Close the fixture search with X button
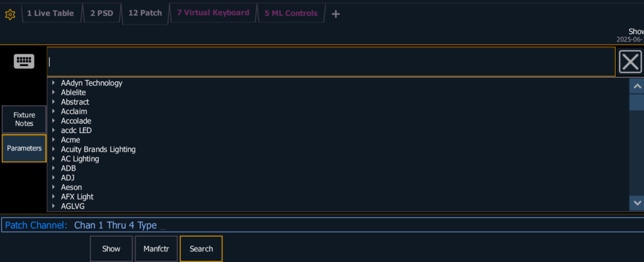The width and height of the screenshot is (644, 262). [x=630, y=62]
